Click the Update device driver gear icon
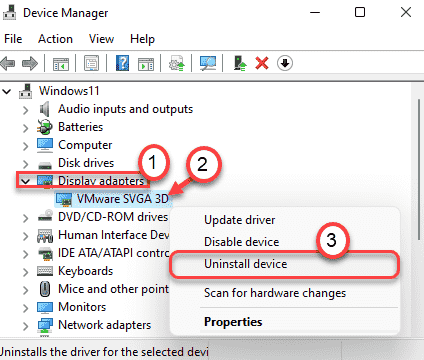424x360 pixels. [177, 63]
